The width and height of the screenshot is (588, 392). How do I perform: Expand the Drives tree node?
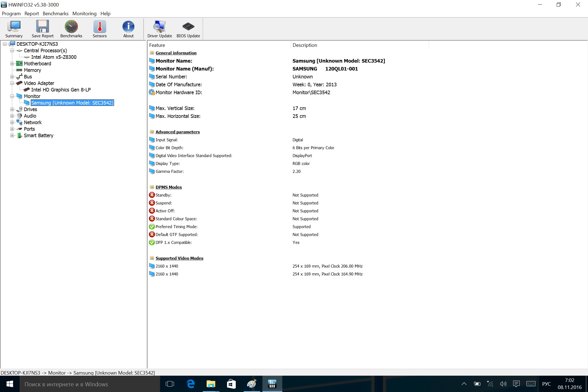(12, 109)
